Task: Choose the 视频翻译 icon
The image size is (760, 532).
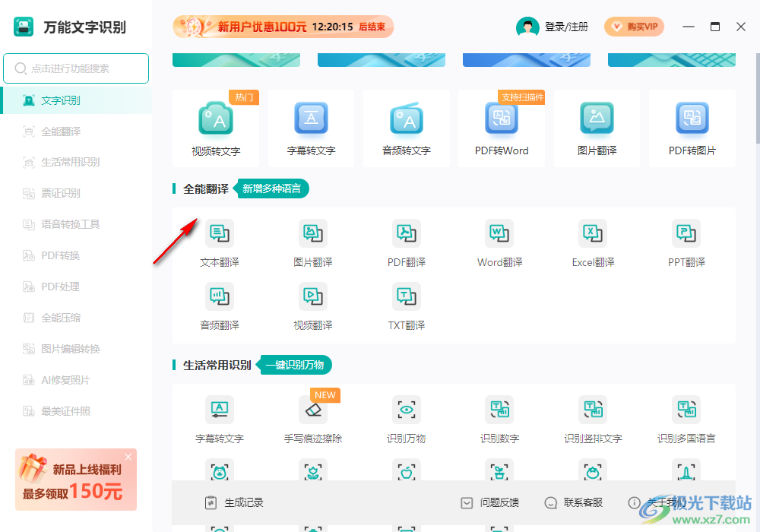Action: click(313, 296)
